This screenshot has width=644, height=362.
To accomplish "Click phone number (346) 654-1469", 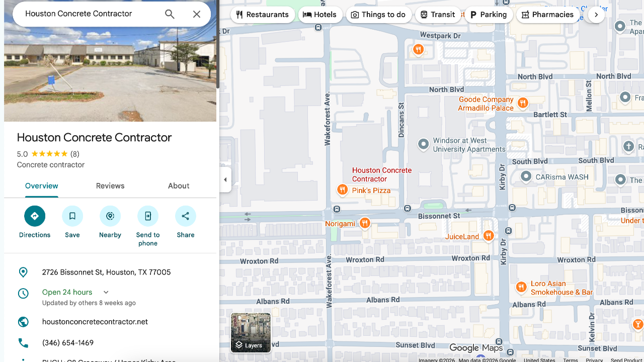I will click(x=68, y=343).
